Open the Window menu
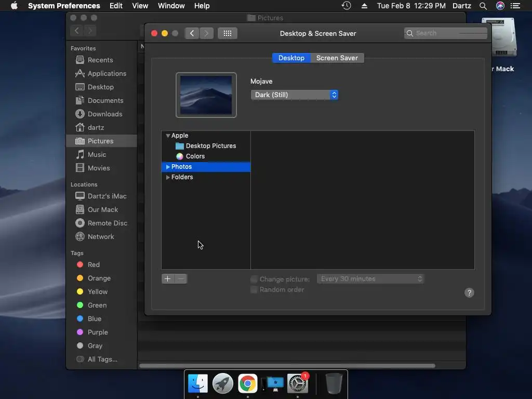The image size is (532, 399). click(x=171, y=6)
